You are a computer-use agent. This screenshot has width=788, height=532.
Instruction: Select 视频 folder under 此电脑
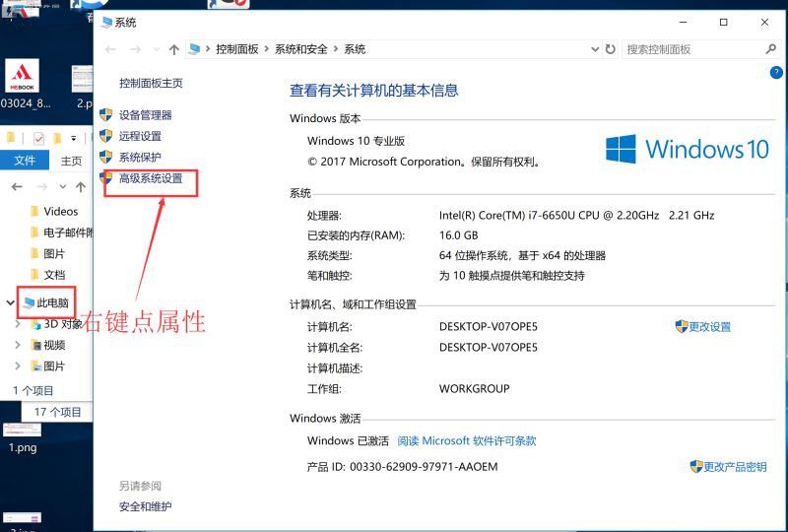click(48, 345)
